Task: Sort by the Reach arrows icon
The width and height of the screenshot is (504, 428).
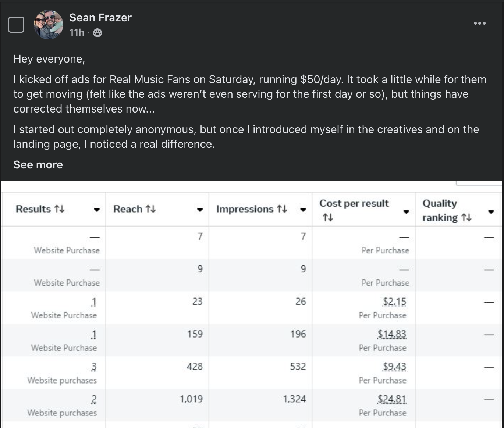Action: point(150,209)
